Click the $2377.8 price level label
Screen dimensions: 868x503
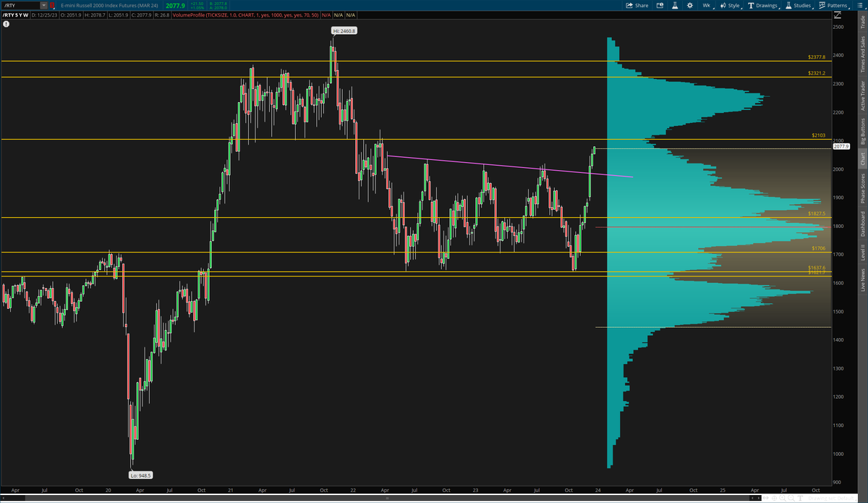[x=817, y=56]
